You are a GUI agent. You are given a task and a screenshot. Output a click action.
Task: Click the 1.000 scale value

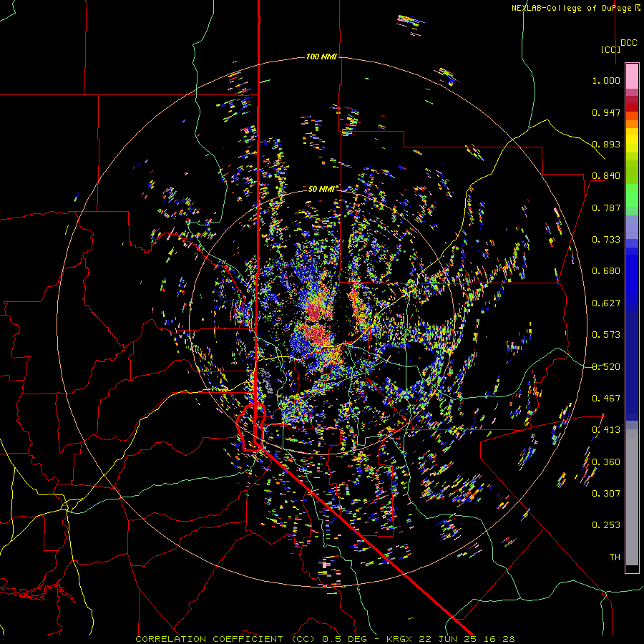606,80
